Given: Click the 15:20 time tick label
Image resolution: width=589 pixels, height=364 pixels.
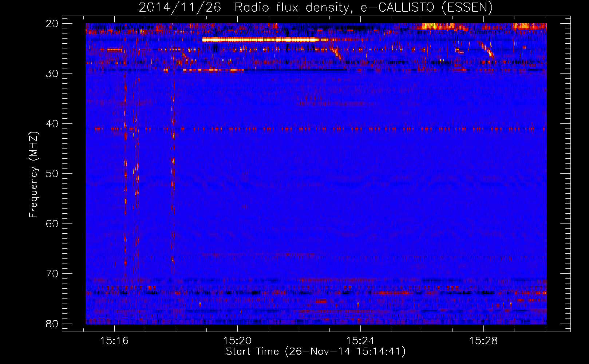Looking at the screenshot, I should 237,341.
